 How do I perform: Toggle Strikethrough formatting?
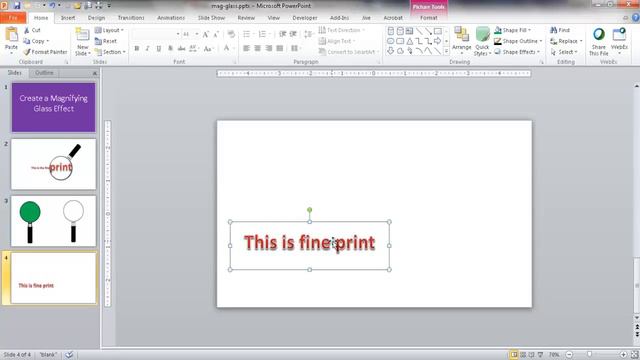coord(182,49)
